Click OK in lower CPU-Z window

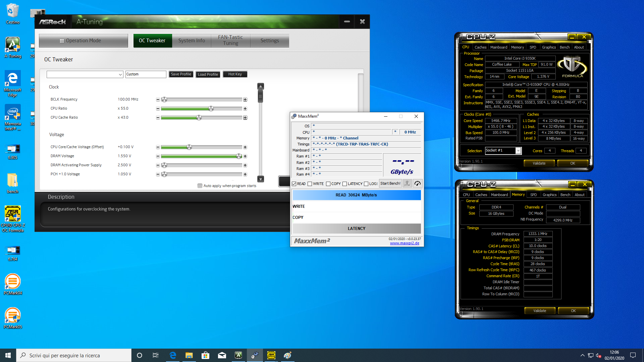pos(573,311)
